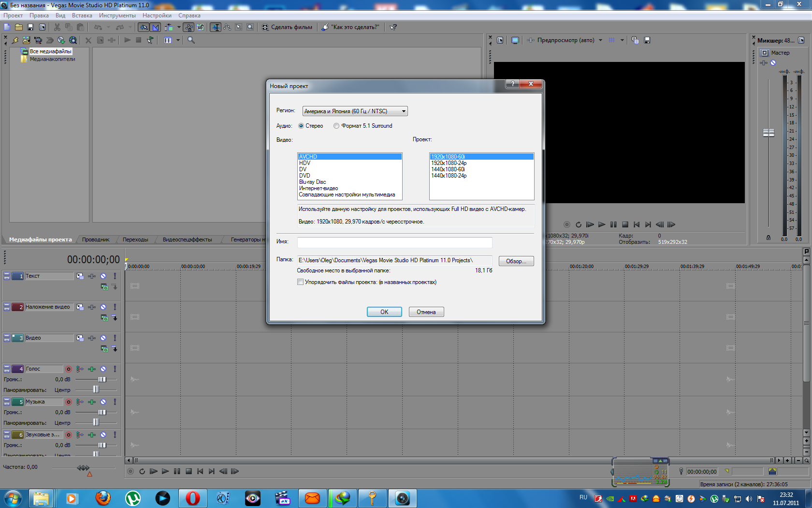Open the Справка menu
This screenshot has width=812, height=508.
point(189,15)
